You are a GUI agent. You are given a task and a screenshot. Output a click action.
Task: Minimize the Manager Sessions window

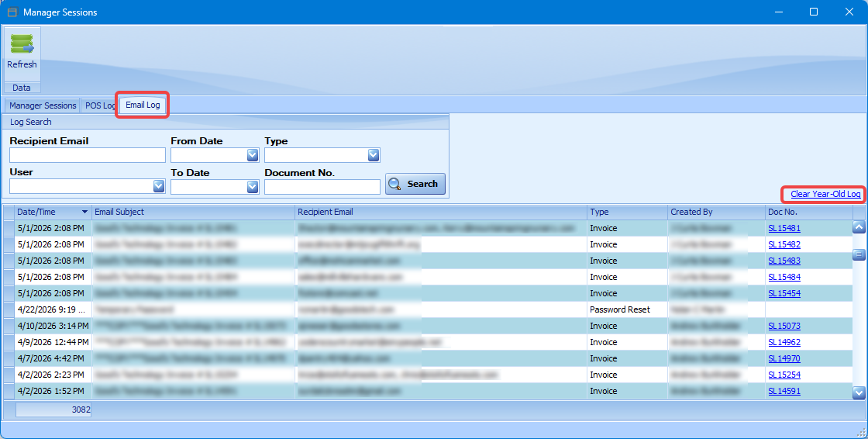(778, 12)
